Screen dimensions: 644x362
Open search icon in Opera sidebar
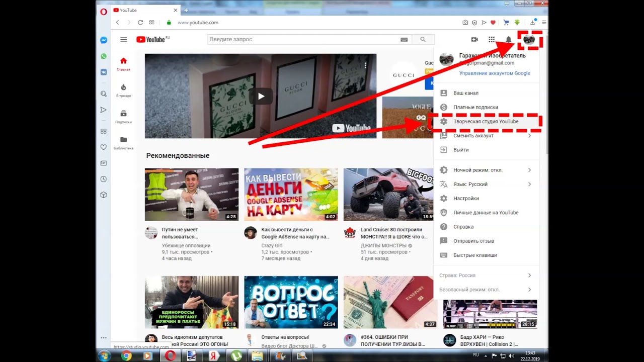click(x=104, y=94)
